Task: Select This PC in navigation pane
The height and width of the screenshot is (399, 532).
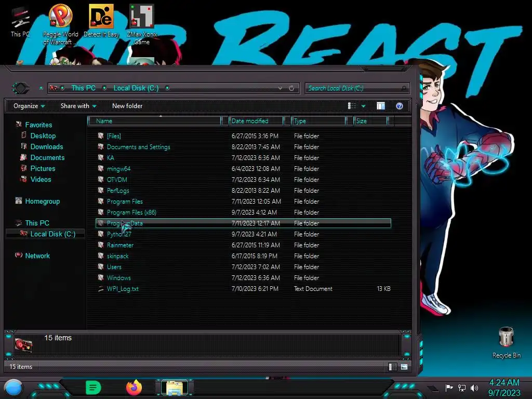Action: click(x=37, y=223)
